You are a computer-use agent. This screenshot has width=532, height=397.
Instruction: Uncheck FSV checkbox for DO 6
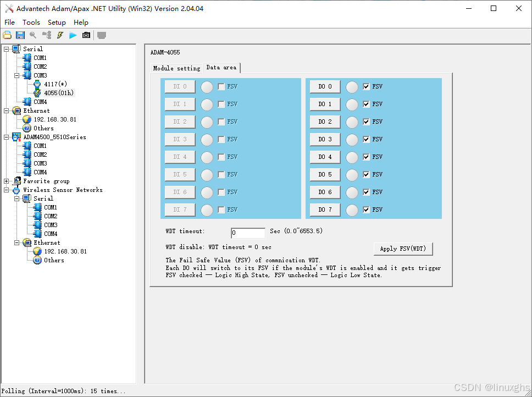coord(366,192)
